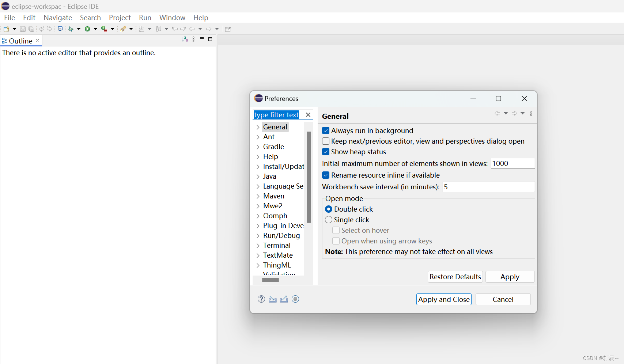The width and height of the screenshot is (624, 364).
Task: Click the Export preferences icon
Action: tap(284, 299)
